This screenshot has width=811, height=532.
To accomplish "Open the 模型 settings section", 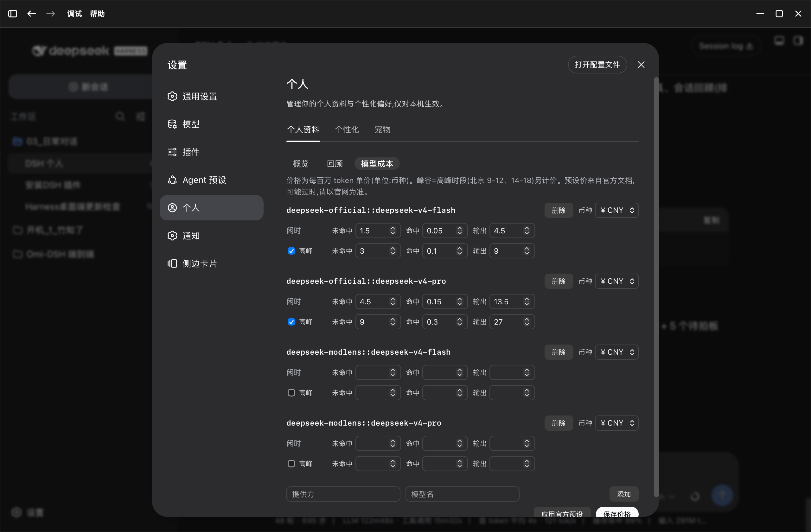I will tap(211, 124).
